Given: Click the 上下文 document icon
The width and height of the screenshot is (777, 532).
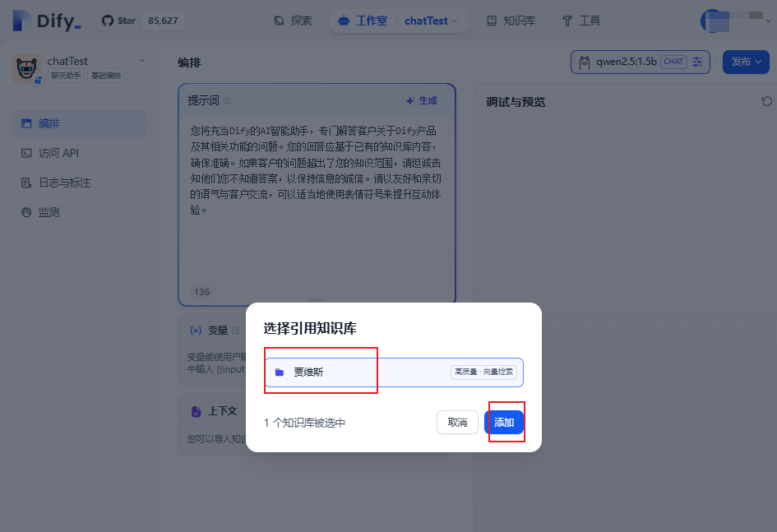Looking at the screenshot, I should (x=197, y=411).
